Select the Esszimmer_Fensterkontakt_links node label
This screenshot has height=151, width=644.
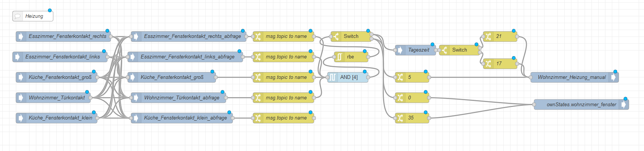[x=63, y=57]
